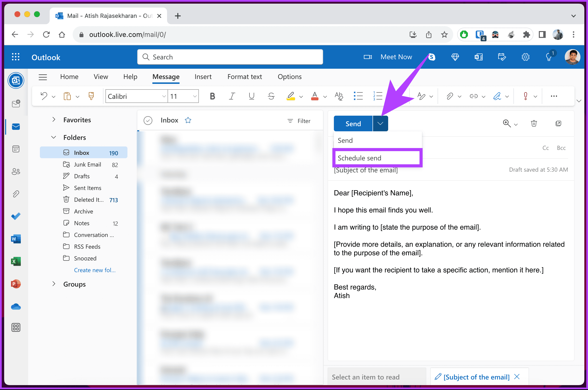This screenshot has width=588, height=390.
Task: Open the Calendar icon in left sidebar
Action: tap(16, 149)
